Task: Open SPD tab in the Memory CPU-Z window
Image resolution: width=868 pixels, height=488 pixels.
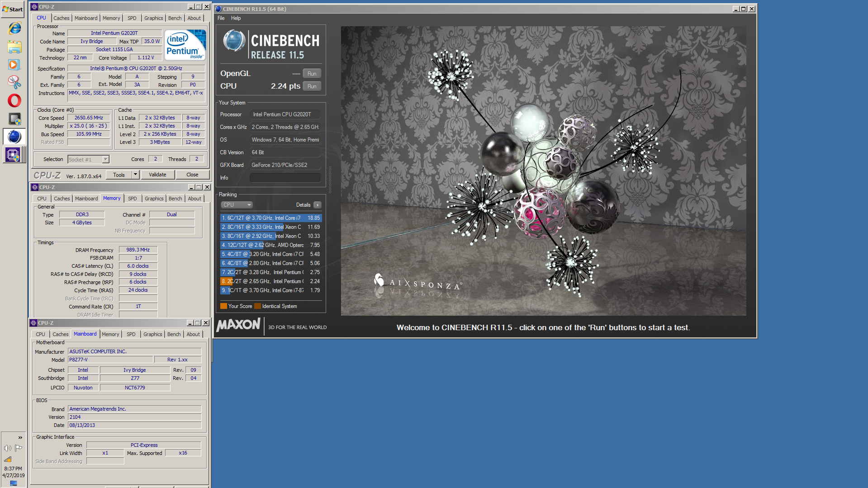Action: click(132, 199)
